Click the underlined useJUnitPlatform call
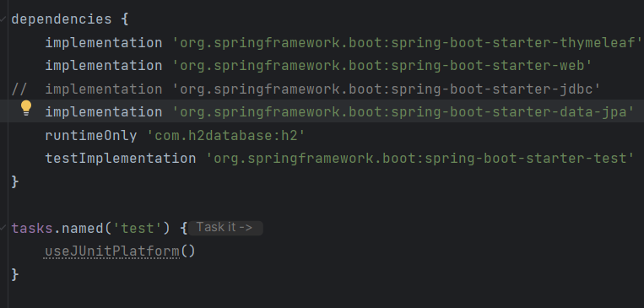The height and width of the screenshot is (308, 644). (x=112, y=251)
